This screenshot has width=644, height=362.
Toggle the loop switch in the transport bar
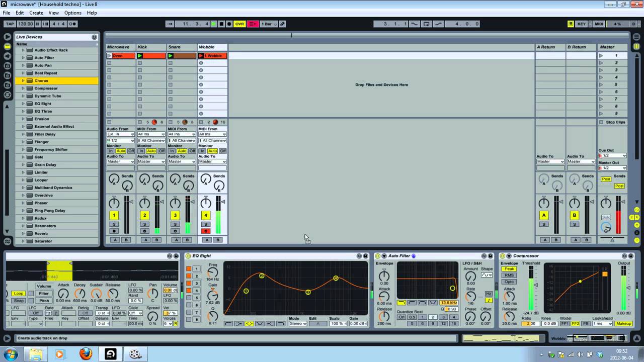coord(427,24)
